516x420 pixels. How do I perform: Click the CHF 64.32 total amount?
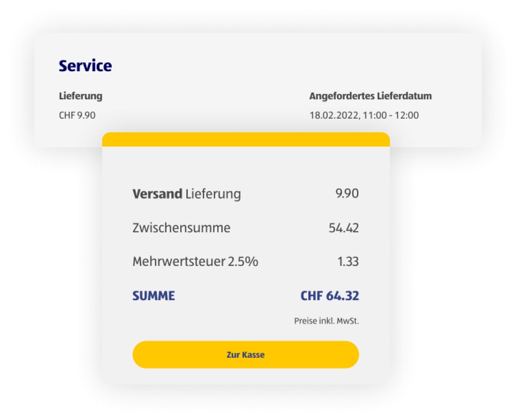pyautogui.click(x=330, y=296)
